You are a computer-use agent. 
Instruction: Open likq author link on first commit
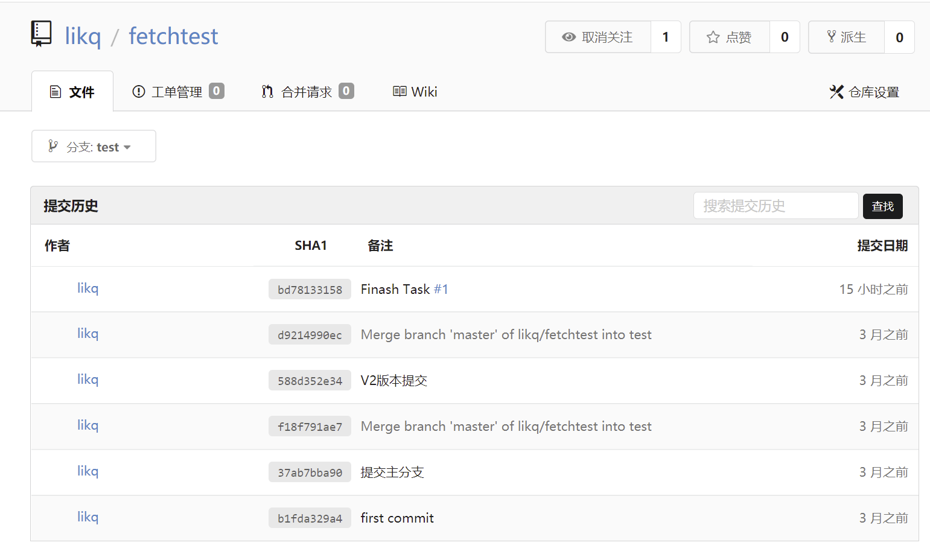(x=88, y=517)
